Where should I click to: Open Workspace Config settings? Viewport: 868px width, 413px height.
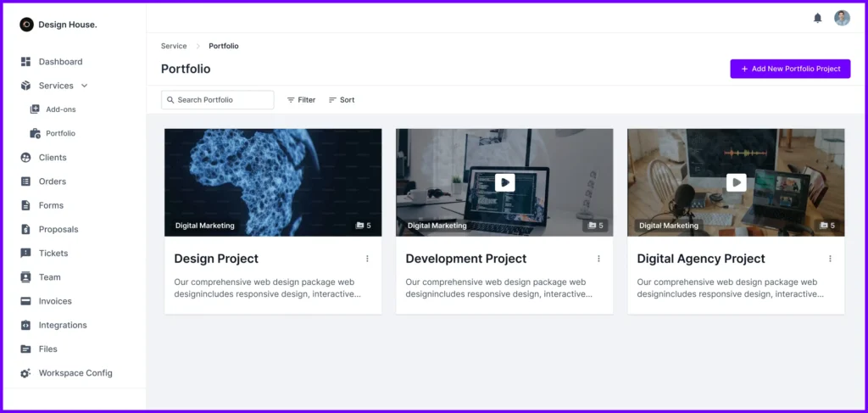point(75,373)
